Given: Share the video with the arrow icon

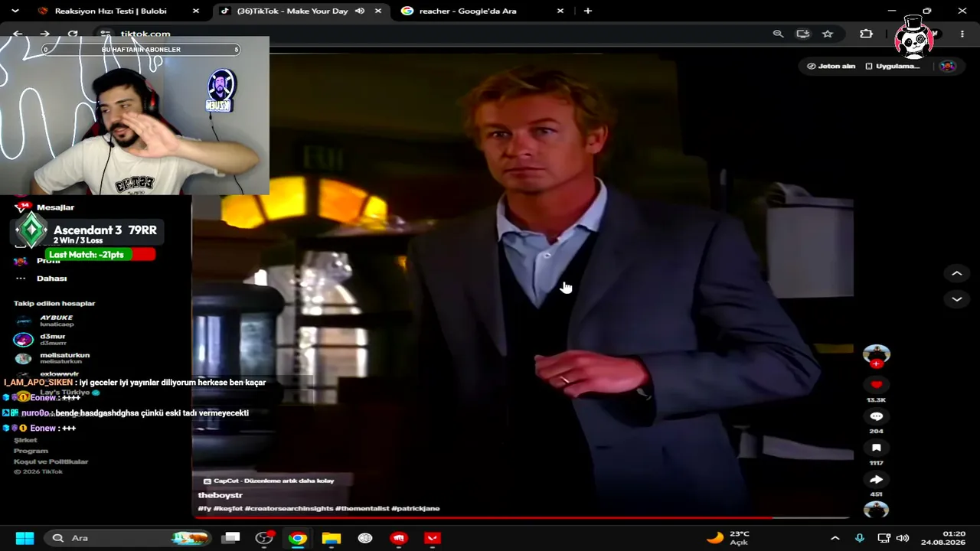Looking at the screenshot, I should (877, 480).
